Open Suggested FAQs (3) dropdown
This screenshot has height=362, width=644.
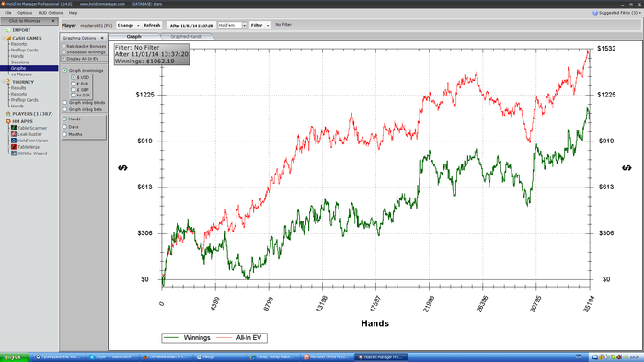click(617, 13)
